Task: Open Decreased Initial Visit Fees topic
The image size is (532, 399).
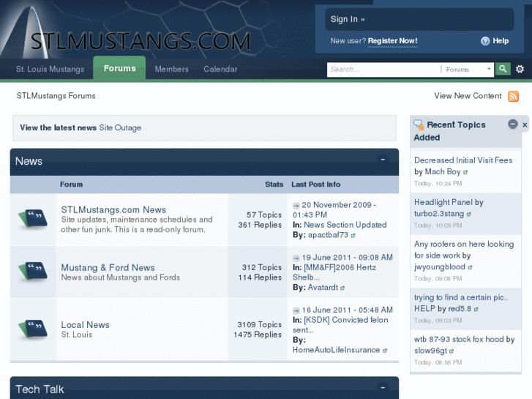Action: click(x=463, y=160)
